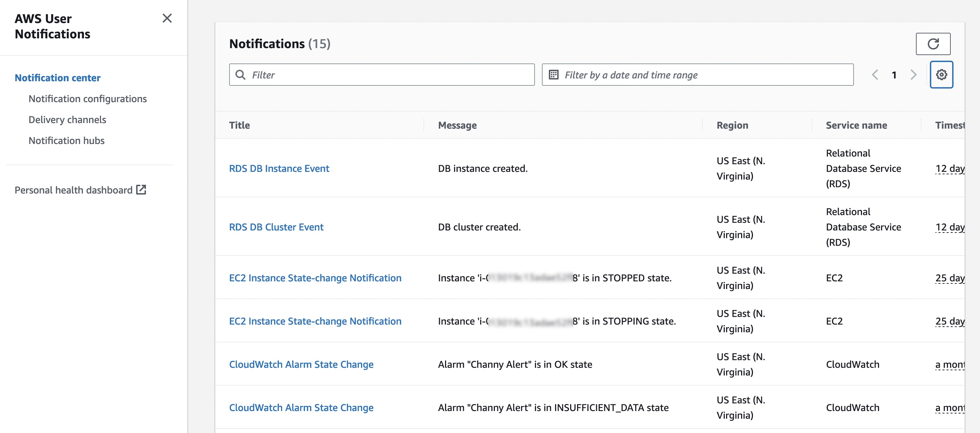
Task: Click the 'DB instance created.' message
Action: [483, 168]
